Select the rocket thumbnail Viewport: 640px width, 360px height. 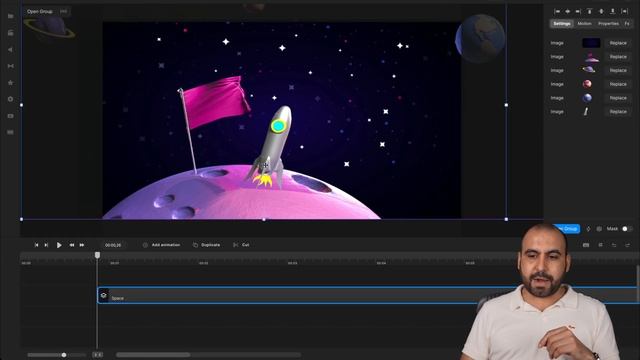click(586, 111)
